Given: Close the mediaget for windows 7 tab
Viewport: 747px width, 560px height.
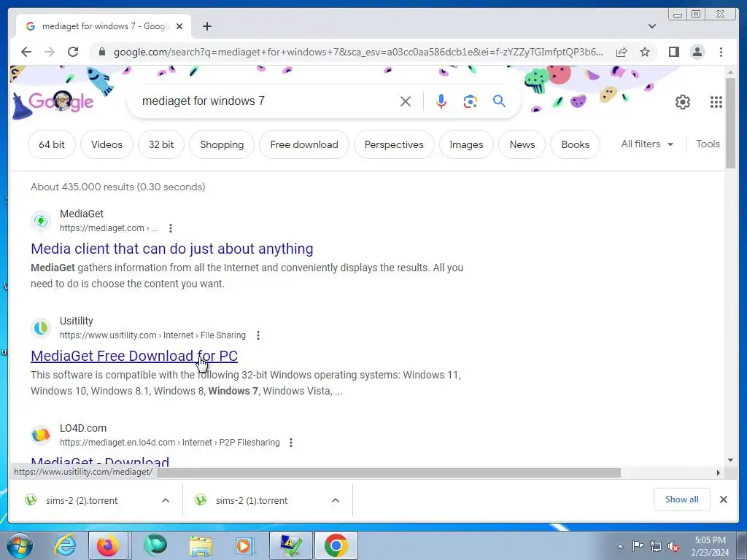Looking at the screenshot, I should pyautogui.click(x=179, y=26).
